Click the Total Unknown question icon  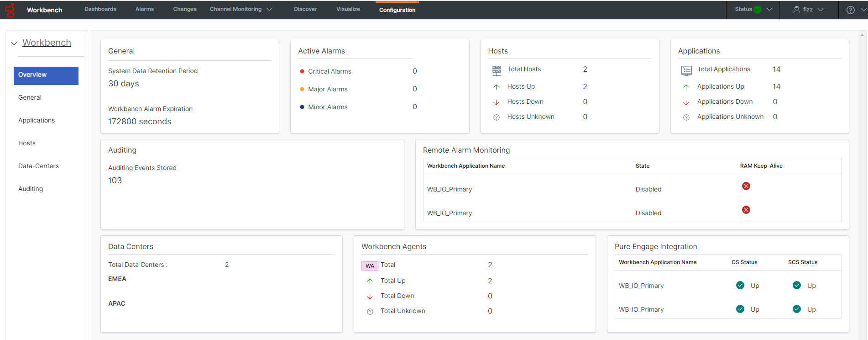point(370,312)
